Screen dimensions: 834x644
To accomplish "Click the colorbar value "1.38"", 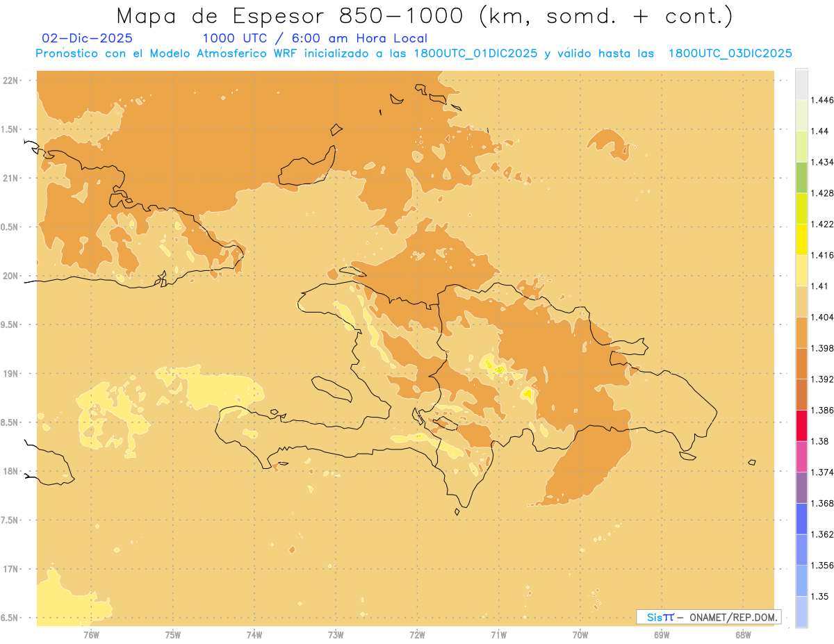I will pos(819,441).
